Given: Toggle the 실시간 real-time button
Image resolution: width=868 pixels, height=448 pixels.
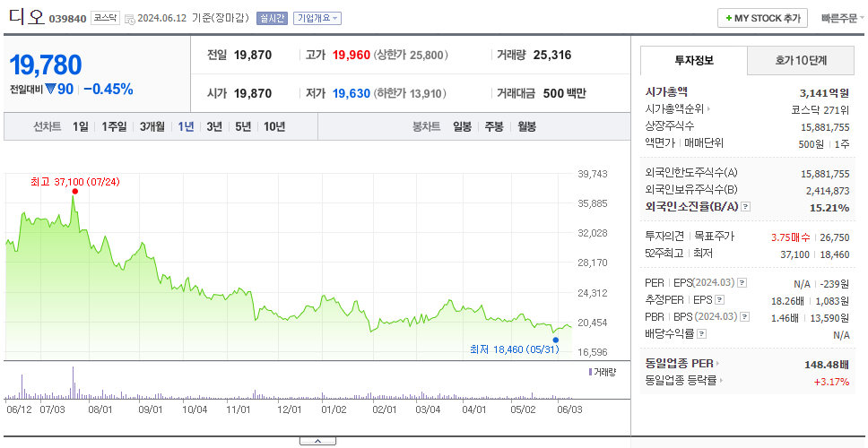Looking at the screenshot, I should click(x=271, y=18).
